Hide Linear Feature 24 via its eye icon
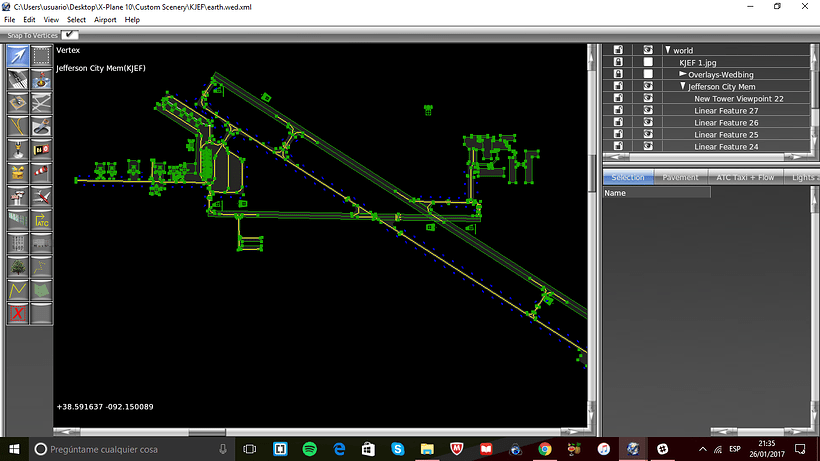 [648, 146]
